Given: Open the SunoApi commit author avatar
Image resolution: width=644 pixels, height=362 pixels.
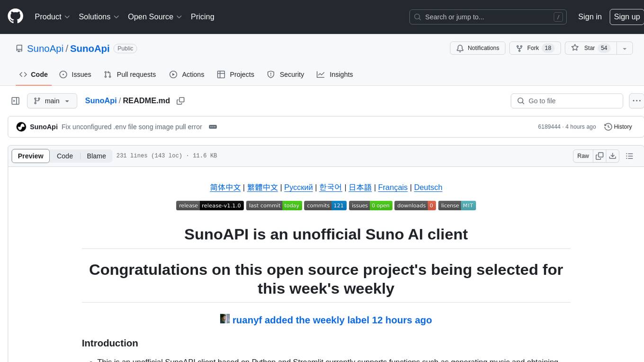Looking at the screenshot, I should pos(21,127).
